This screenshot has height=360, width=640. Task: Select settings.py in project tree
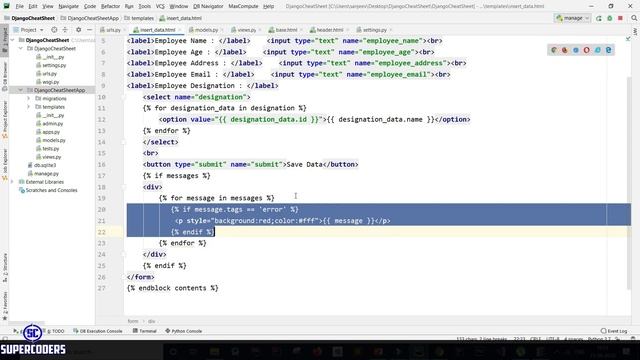click(54, 65)
